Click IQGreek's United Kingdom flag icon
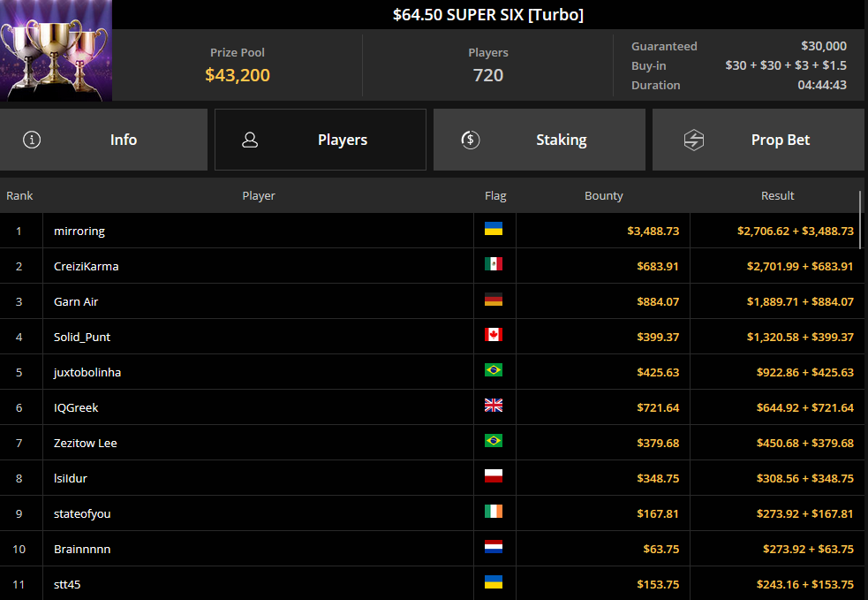Image resolution: width=868 pixels, height=600 pixels. (494, 406)
